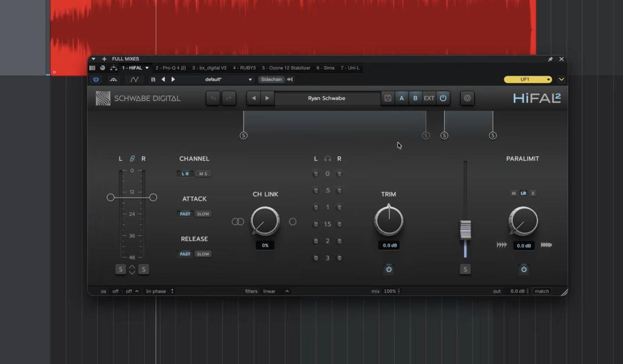623x364 pixels.
Task: Click the out 0.0 dB stepper
Action: click(x=528, y=291)
